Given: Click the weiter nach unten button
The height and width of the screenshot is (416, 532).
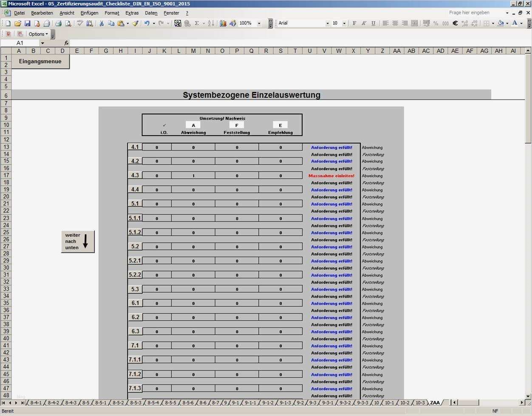Looking at the screenshot, I should click(77, 241).
